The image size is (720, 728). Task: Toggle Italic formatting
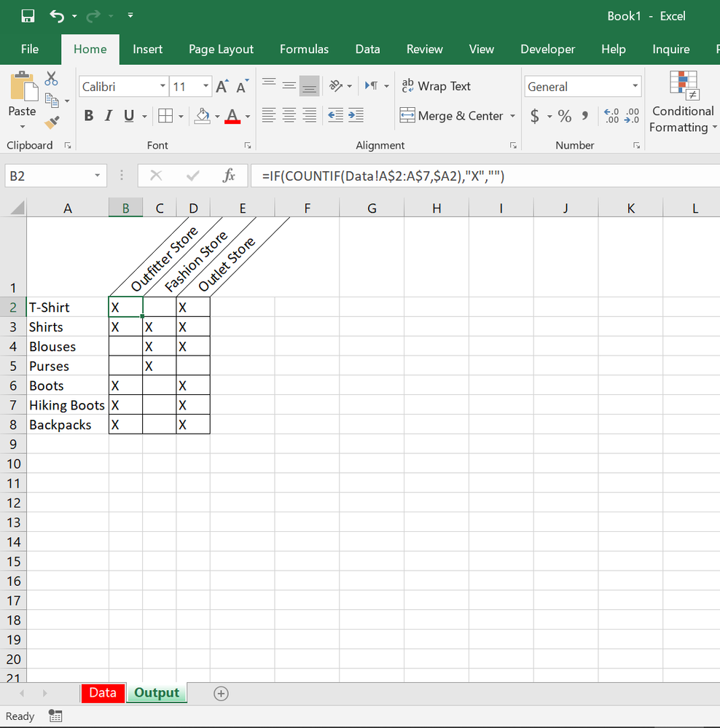[109, 116]
